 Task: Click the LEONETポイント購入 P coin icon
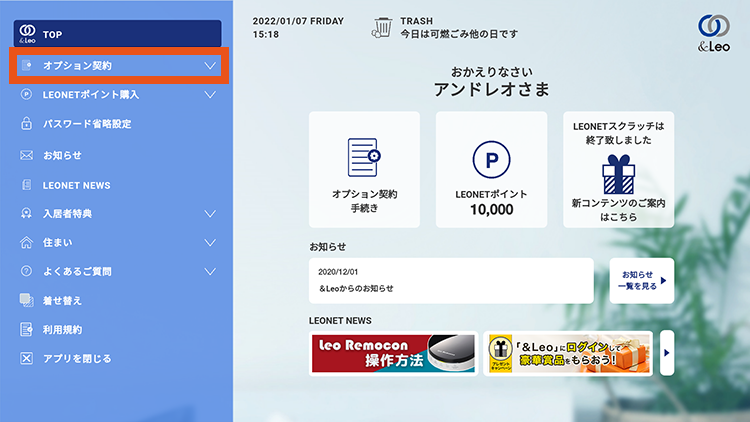[26, 94]
